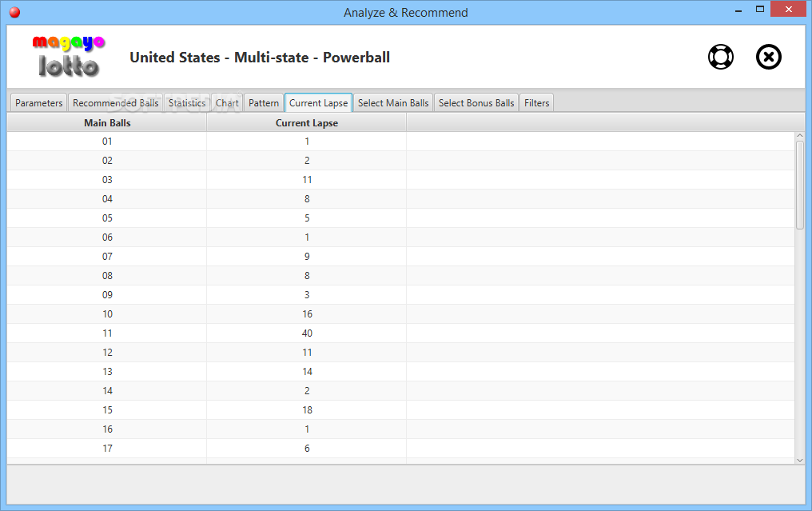This screenshot has height=511, width=812.
Task: Select main ball 04 cell
Action: pos(107,199)
